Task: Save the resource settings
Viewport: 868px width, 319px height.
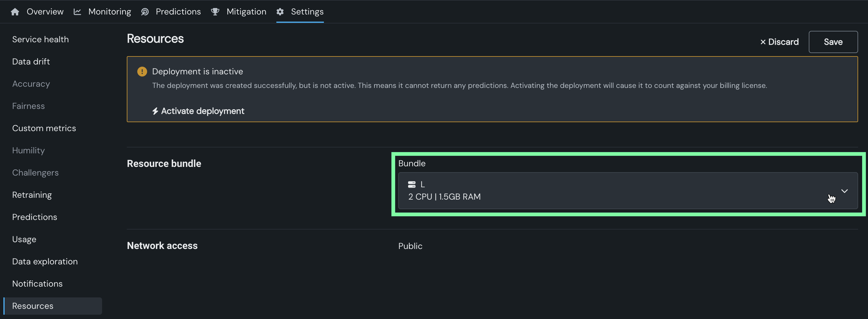Action: 833,42
